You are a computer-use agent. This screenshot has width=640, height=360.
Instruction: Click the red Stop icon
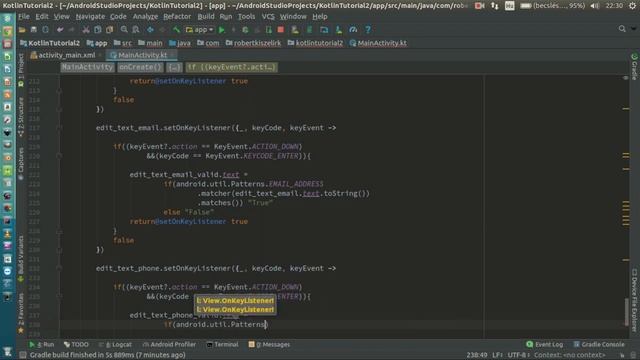[x=280, y=30]
